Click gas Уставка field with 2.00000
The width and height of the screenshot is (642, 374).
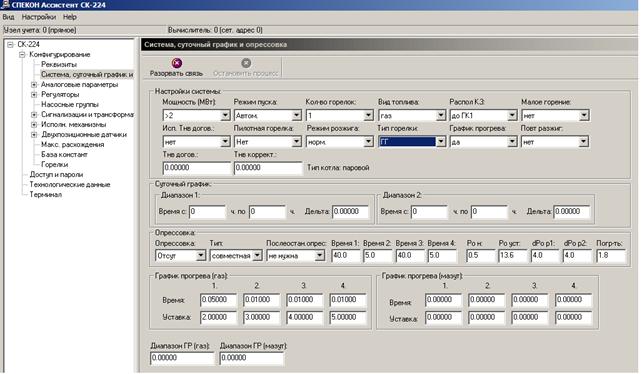(x=219, y=317)
